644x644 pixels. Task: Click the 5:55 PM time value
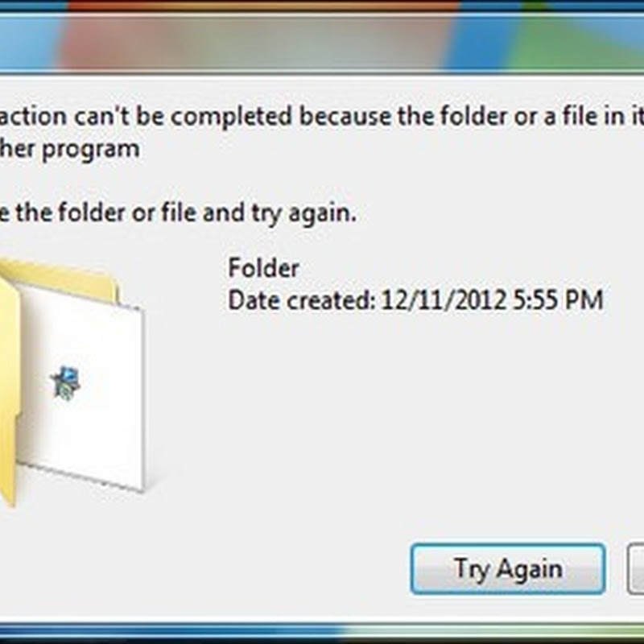click(558, 299)
